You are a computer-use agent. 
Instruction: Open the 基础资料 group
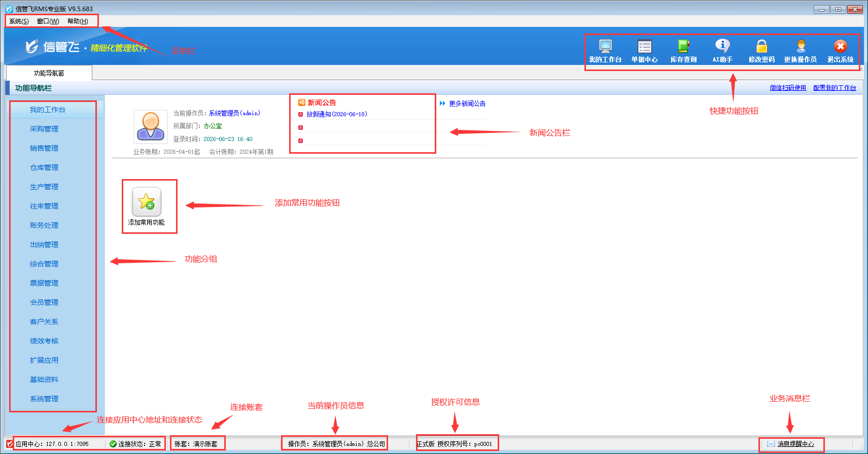[x=44, y=379]
